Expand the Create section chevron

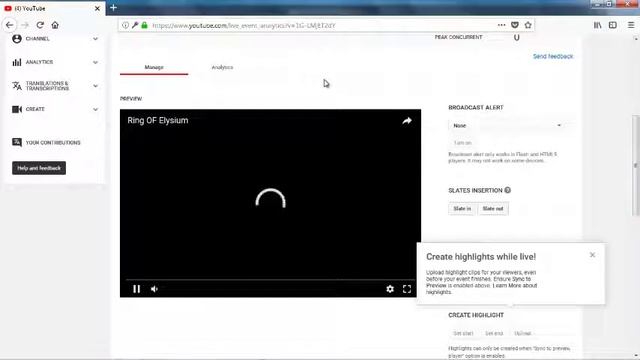coord(95,109)
